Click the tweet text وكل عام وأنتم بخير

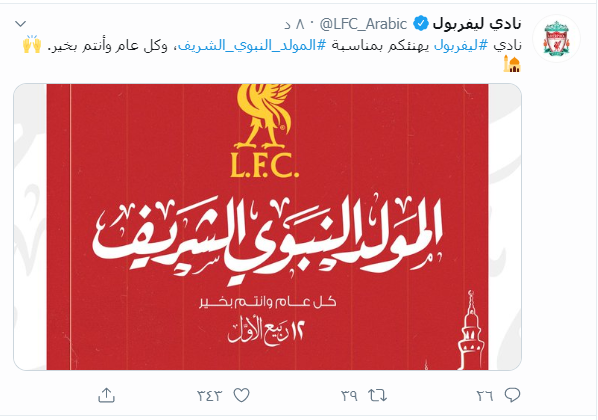click(x=107, y=45)
